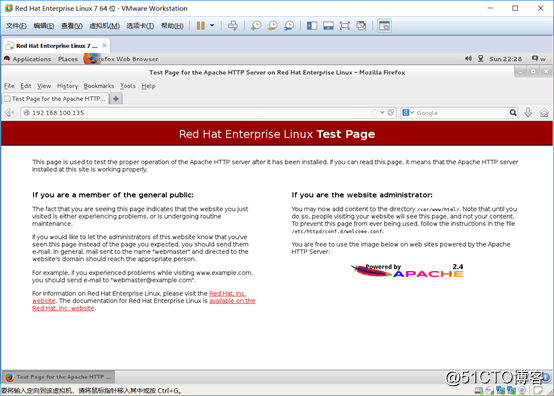Open the Firefox downloads arrow
Image resolution: width=554 pixels, height=396 pixels.
point(528,113)
